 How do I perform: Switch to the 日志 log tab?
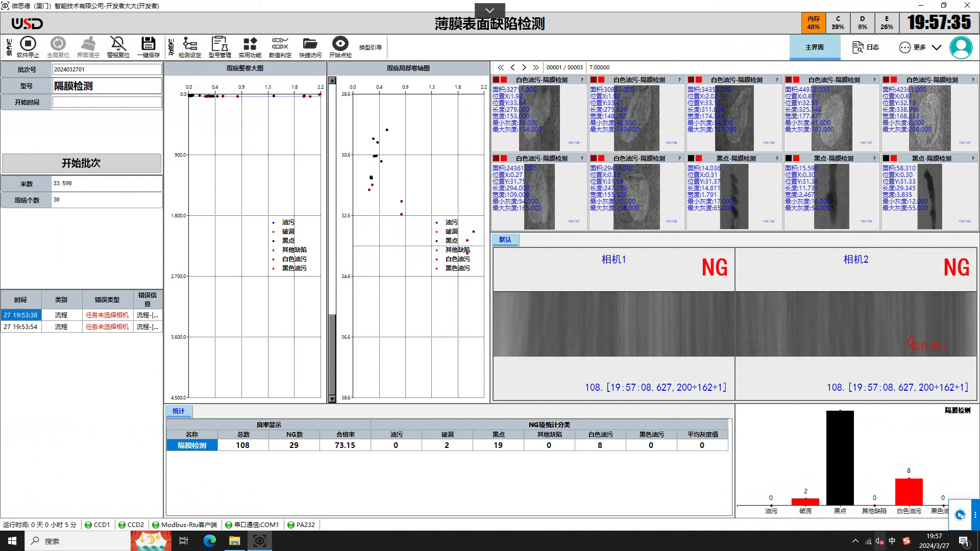pos(866,47)
